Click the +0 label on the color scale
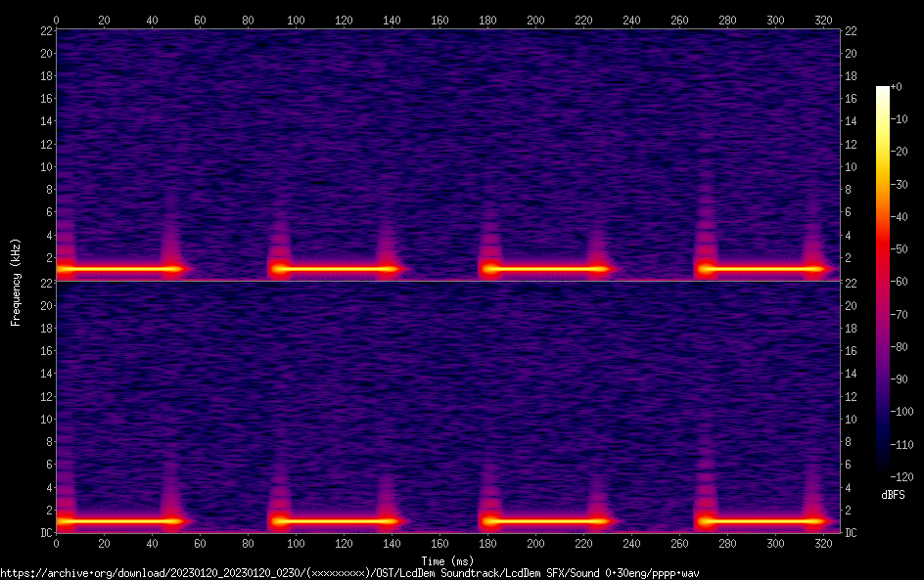The image size is (924, 580). point(897,87)
